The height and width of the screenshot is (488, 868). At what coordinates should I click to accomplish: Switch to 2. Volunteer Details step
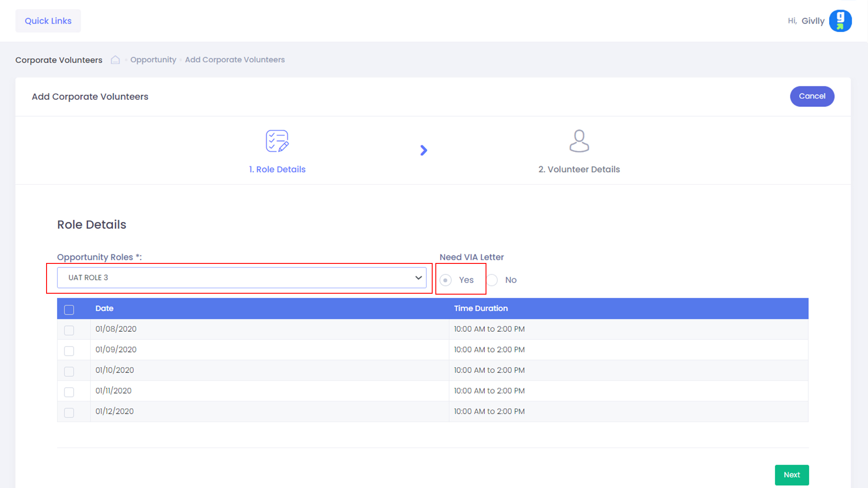coord(579,169)
